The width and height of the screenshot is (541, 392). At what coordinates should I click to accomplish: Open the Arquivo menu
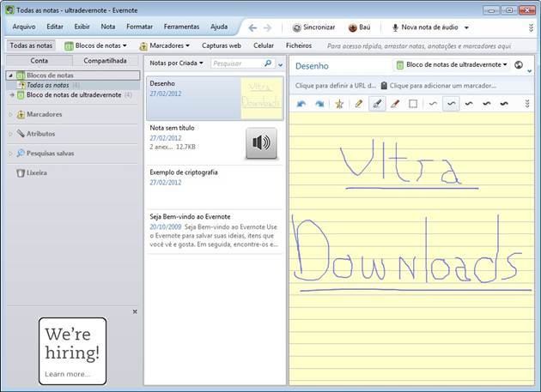(24, 27)
